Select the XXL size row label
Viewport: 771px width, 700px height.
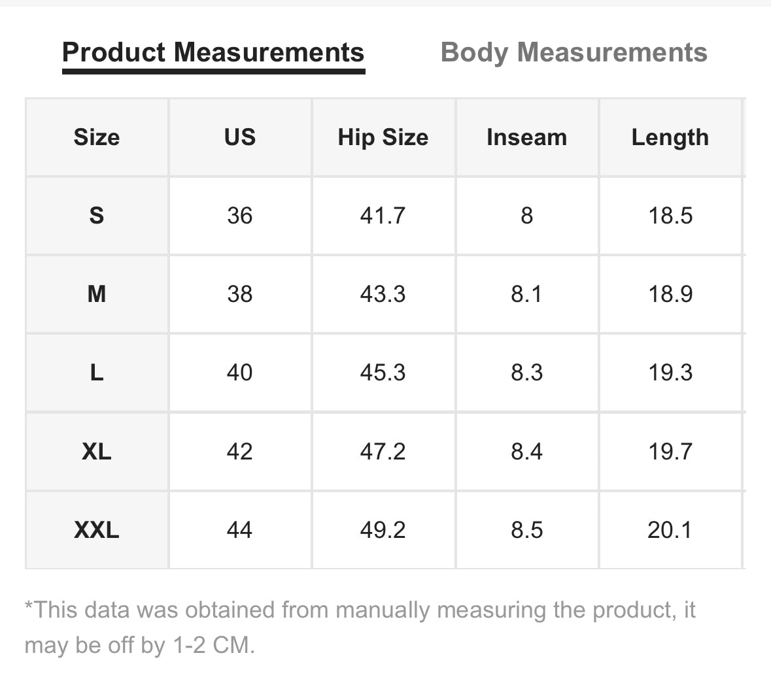[97, 530]
